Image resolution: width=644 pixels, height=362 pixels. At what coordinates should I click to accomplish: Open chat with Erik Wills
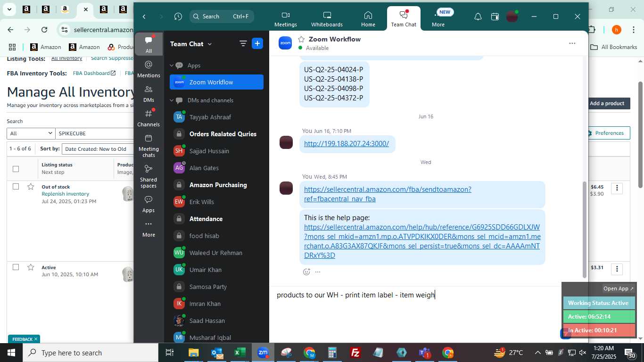pyautogui.click(x=216, y=202)
